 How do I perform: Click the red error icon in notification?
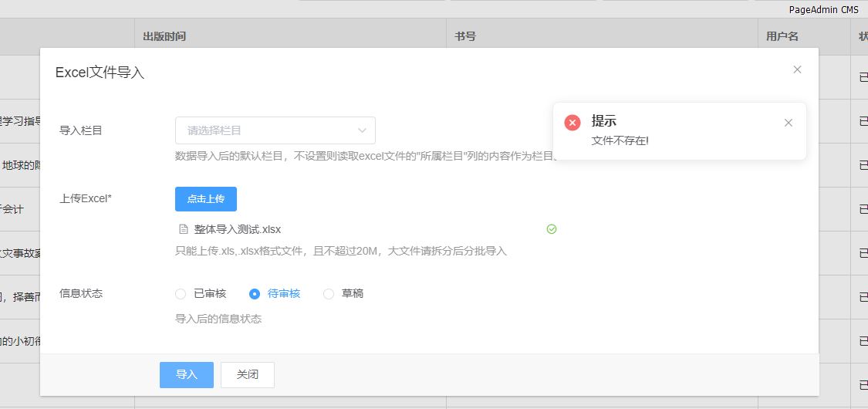(x=572, y=123)
